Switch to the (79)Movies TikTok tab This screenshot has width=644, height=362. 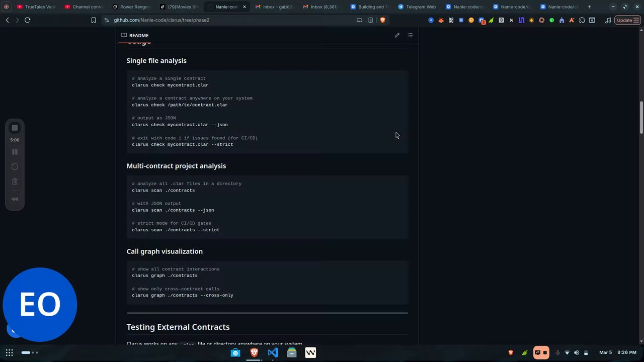pyautogui.click(x=179, y=7)
